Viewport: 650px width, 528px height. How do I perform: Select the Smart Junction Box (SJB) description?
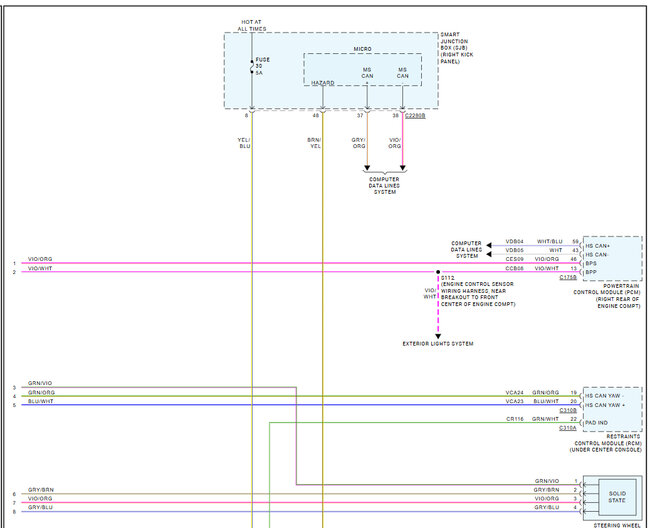tap(456, 48)
